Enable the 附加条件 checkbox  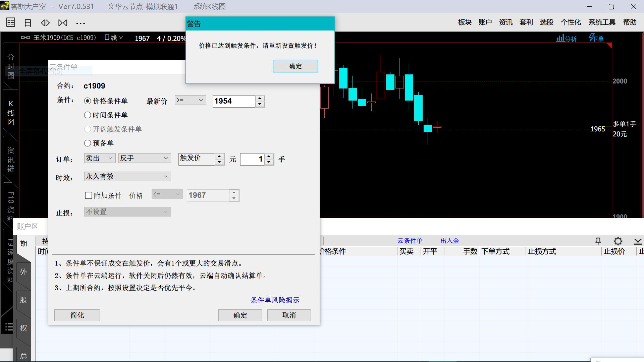click(x=89, y=195)
